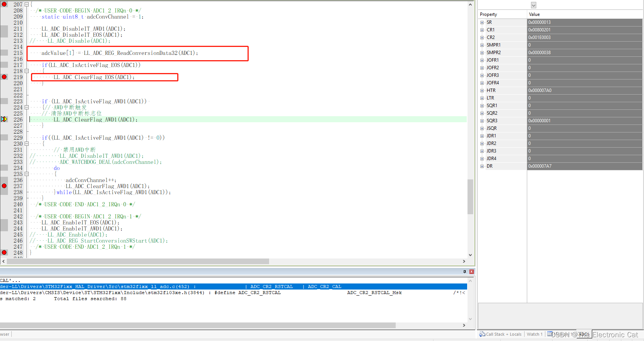The width and height of the screenshot is (644, 341).
Task: Expand the JDR1 register
Action: tap(482, 136)
